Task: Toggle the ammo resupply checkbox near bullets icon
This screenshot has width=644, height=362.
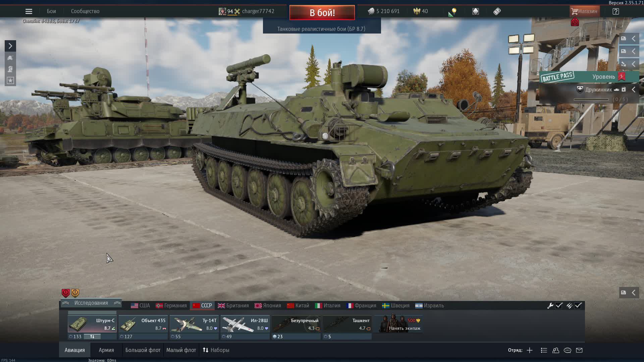Action: [x=578, y=306]
